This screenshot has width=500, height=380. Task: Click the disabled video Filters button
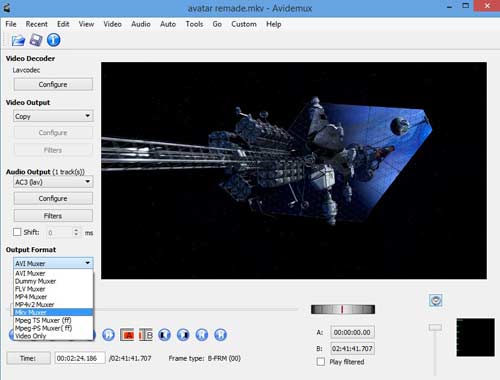(53, 150)
